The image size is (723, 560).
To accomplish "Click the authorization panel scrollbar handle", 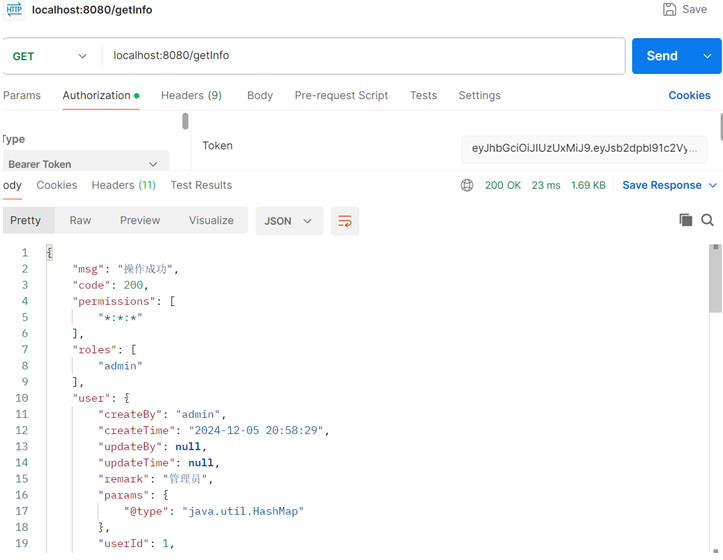I will pos(185,121).
